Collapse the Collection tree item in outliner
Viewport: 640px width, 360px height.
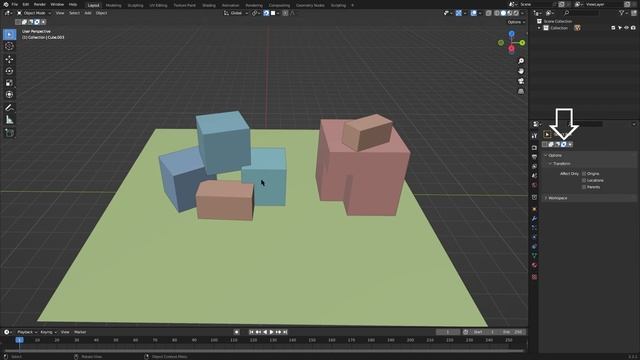tap(539, 28)
